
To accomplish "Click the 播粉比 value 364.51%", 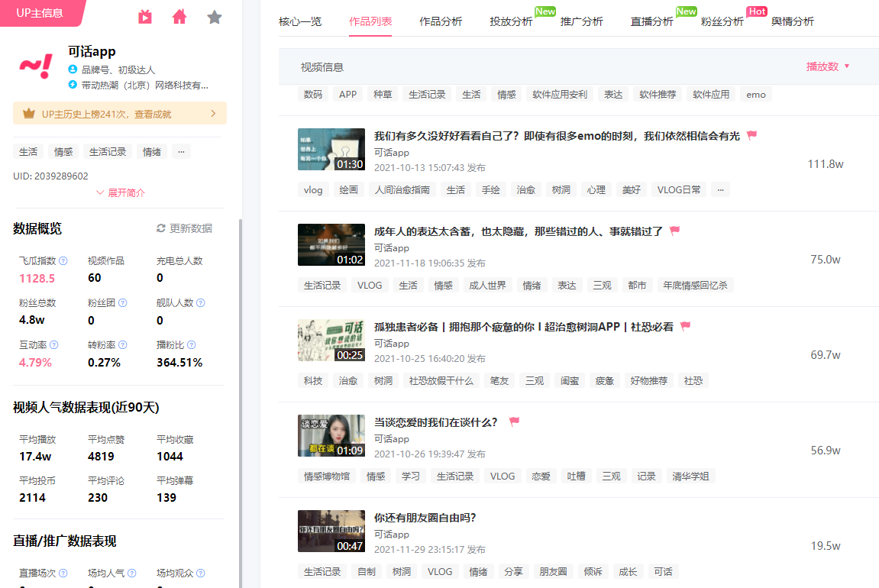I will point(179,363).
